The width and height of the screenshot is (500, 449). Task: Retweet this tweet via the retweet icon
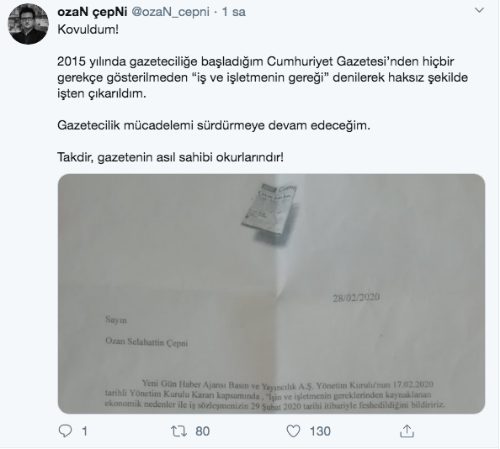(x=179, y=431)
